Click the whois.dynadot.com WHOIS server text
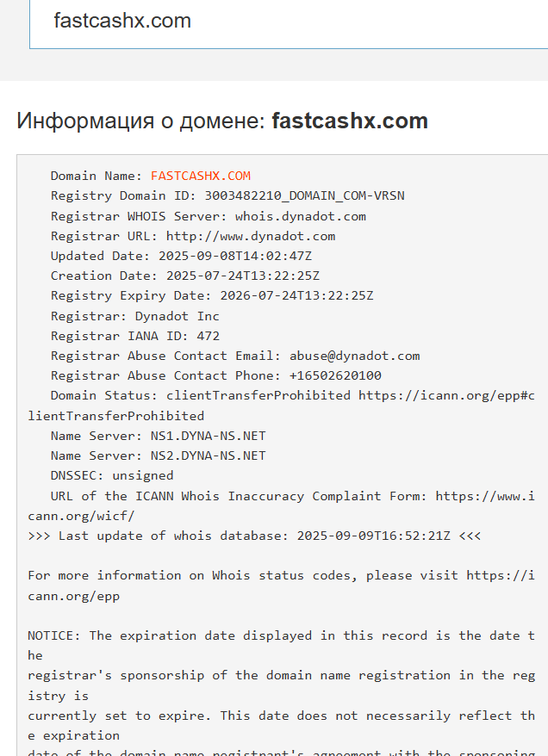Viewport: 548px width, 756px height. pyautogui.click(x=300, y=216)
